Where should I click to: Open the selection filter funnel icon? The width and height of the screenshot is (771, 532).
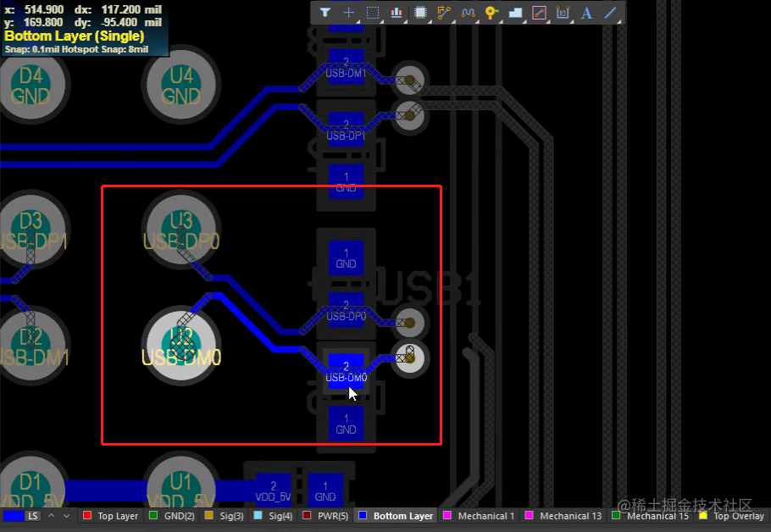coord(325,13)
